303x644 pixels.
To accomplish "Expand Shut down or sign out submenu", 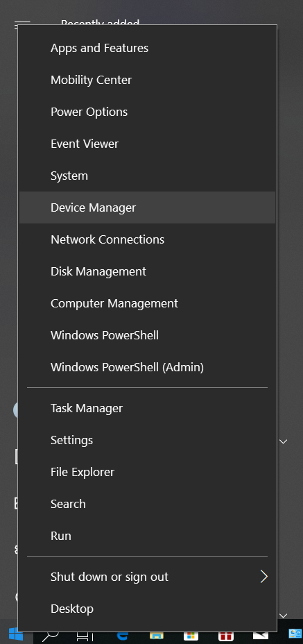I will coord(147,577).
